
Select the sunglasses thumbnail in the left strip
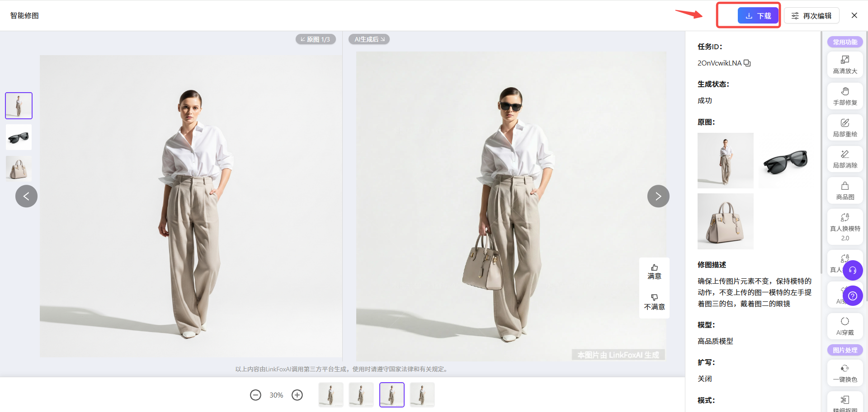click(19, 137)
